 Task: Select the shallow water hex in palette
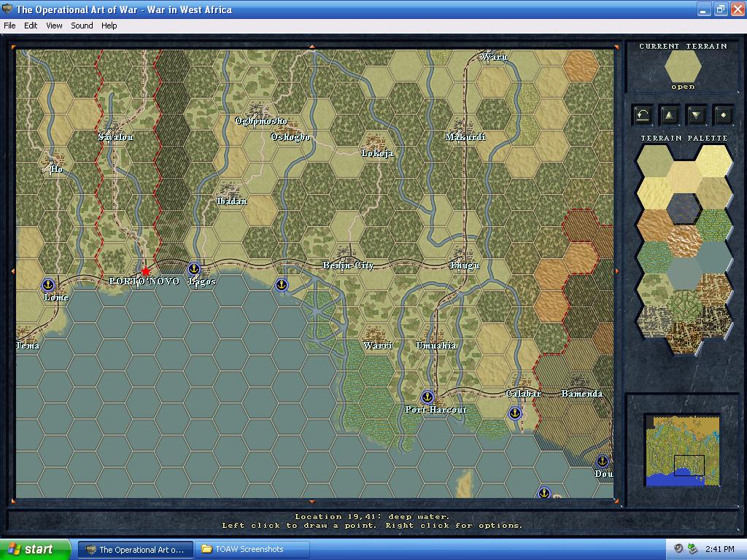click(684, 274)
